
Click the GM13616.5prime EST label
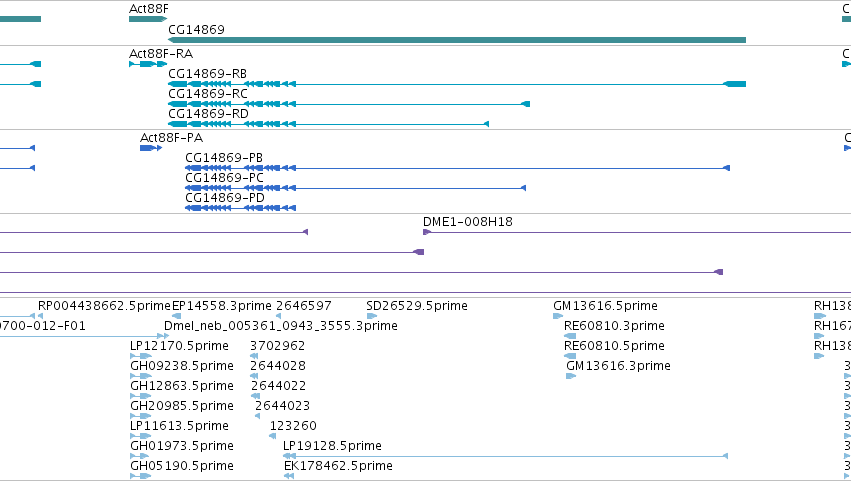point(606,306)
